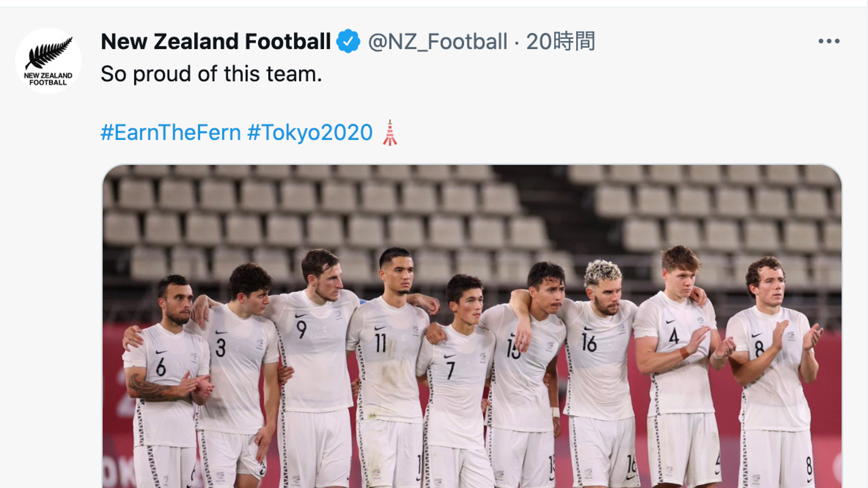Click the blue verified badge
The width and height of the screenshot is (868, 488).
(348, 41)
